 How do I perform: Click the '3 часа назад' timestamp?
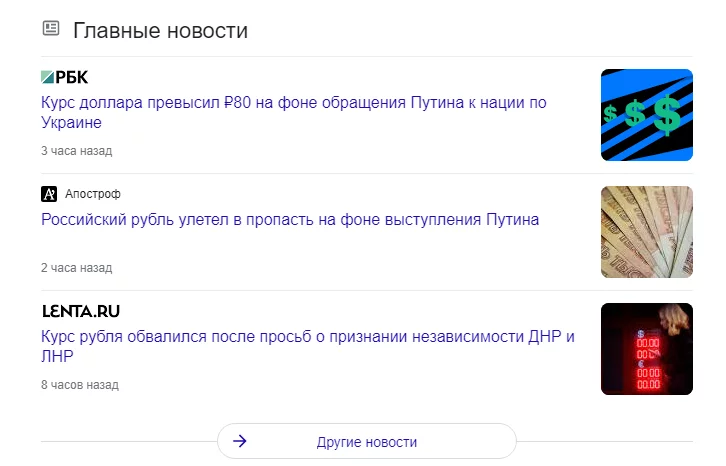pos(76,151)
